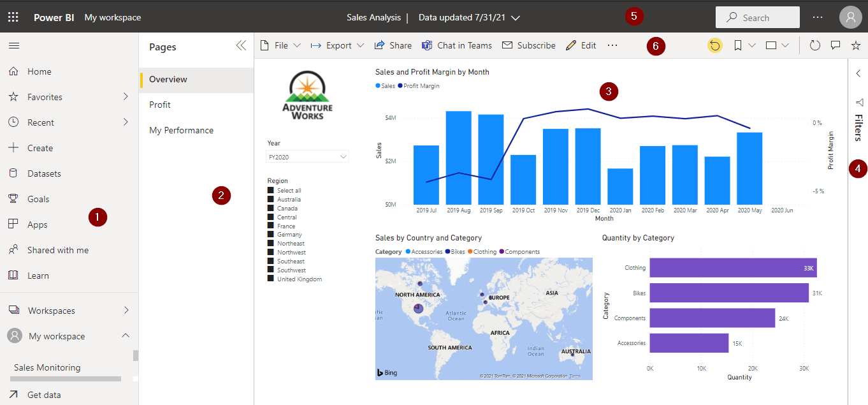Click the app launcher waffle icon
Screen dimensions: 868x405
tap(13, 17)
